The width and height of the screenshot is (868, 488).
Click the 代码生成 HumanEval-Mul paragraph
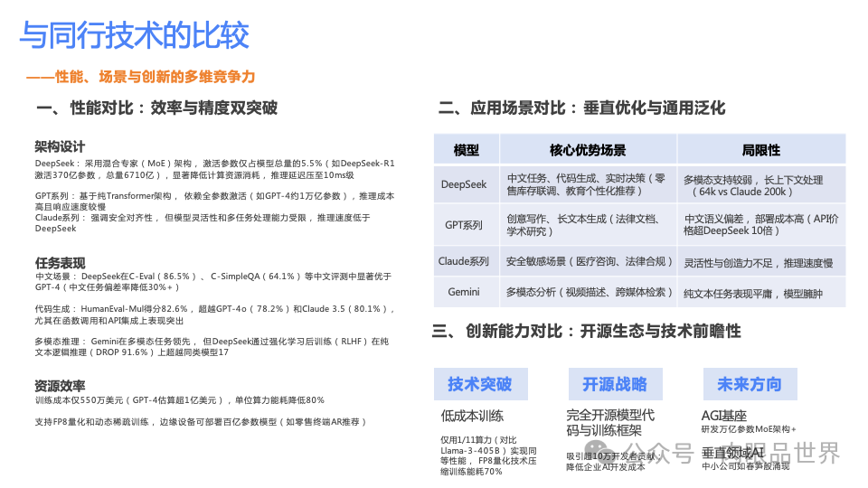pyautogui.click(x=215, y=314)
